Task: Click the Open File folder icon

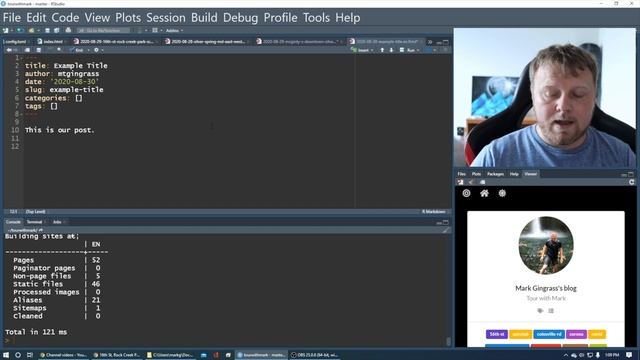Action: tap(31, 31)
